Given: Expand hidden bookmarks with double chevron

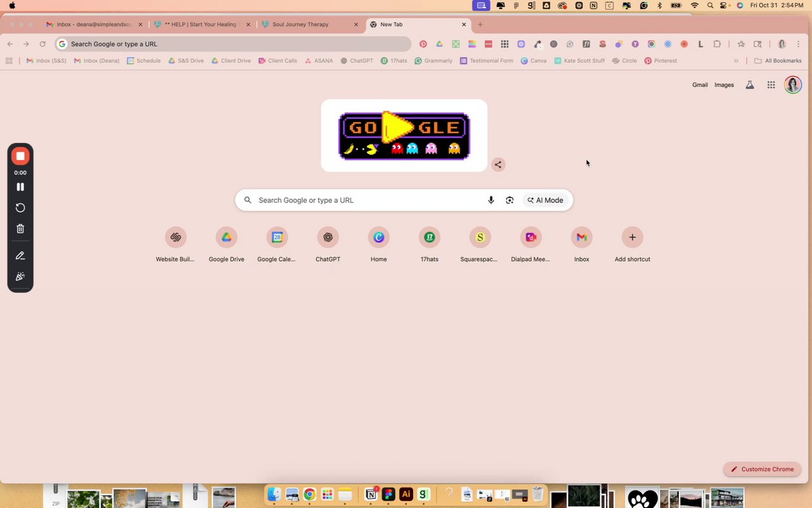Looking at the screenshot, I should click(736, 61).
